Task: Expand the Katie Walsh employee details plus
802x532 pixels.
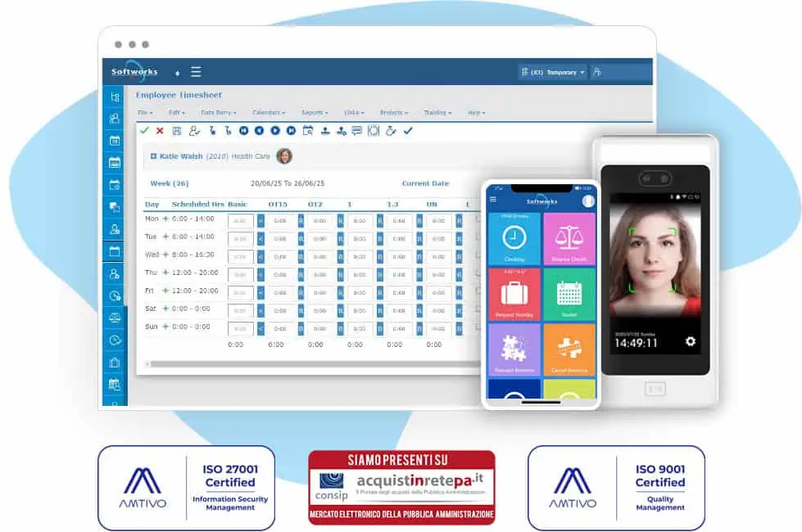Action: (153, 156)
